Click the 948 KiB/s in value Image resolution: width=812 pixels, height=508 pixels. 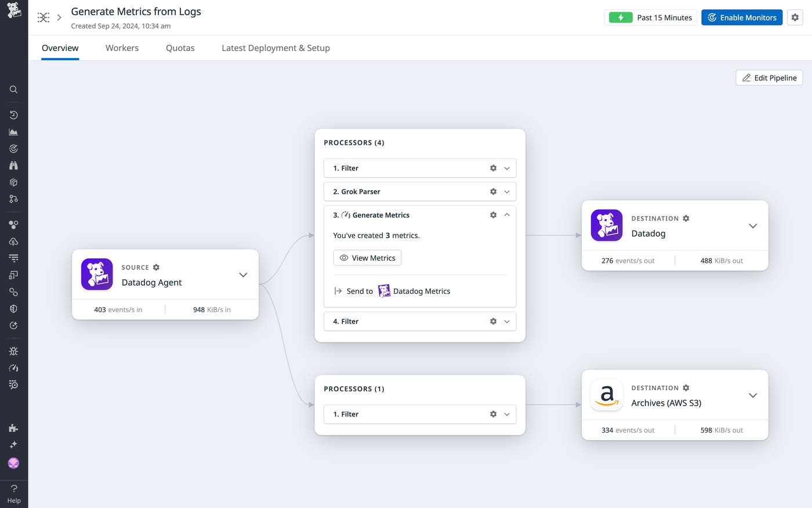[212, 309]
